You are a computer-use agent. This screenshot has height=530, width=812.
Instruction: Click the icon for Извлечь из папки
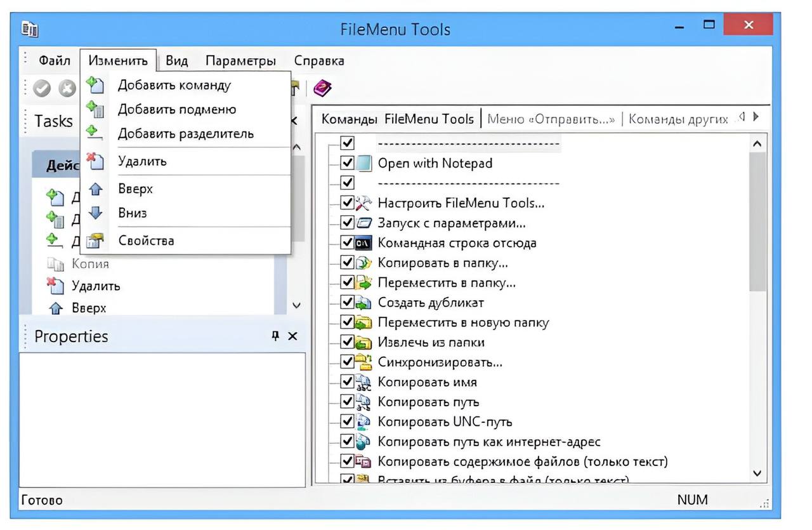point(363,342)
